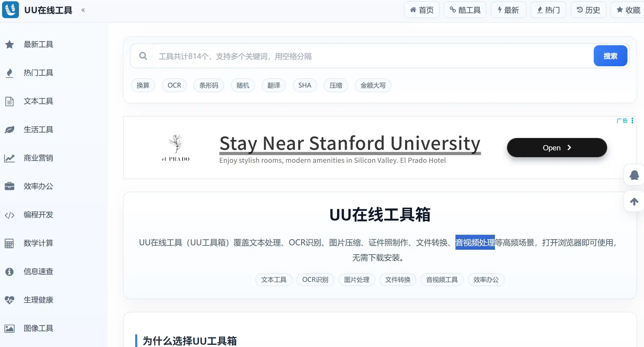Open QQ contact floating icon
This screenshot has height=347, width=644.
tap(634, 175)
